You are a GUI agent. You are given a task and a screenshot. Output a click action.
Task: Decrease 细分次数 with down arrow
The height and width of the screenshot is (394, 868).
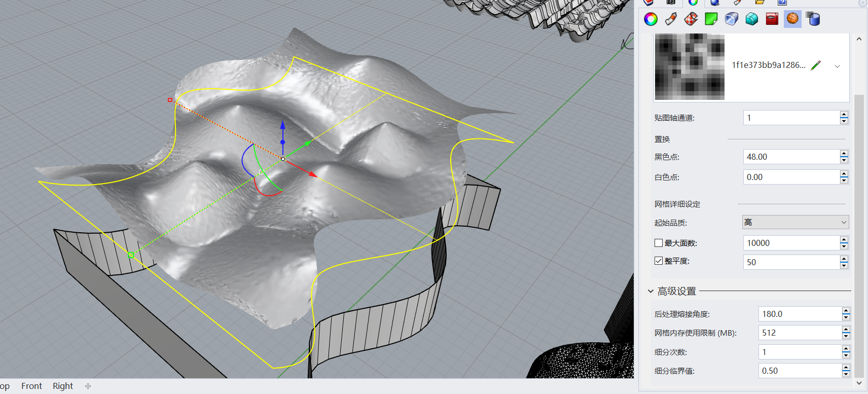(846, 355)
